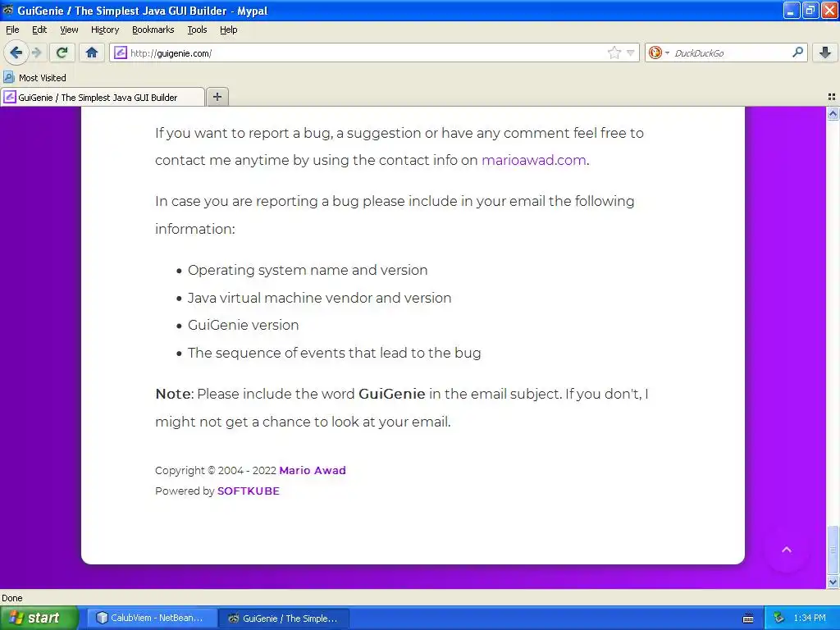Image resolution: width=840 pixels, height=630 pixels.
Task: Click the 1:34 PM clock
Action: pos(810,618)
